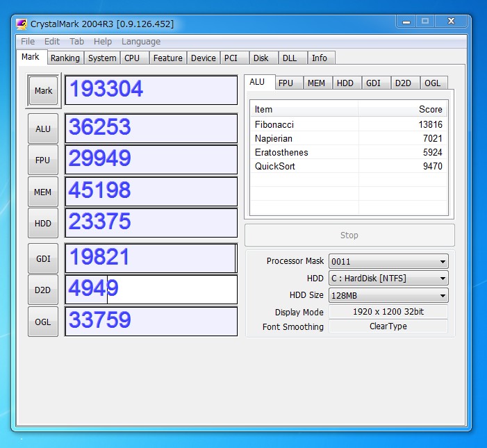The width and height of the screenshot is (487, 448).
Task: Select the Eratosthenes row
Action: coord(349,152)
